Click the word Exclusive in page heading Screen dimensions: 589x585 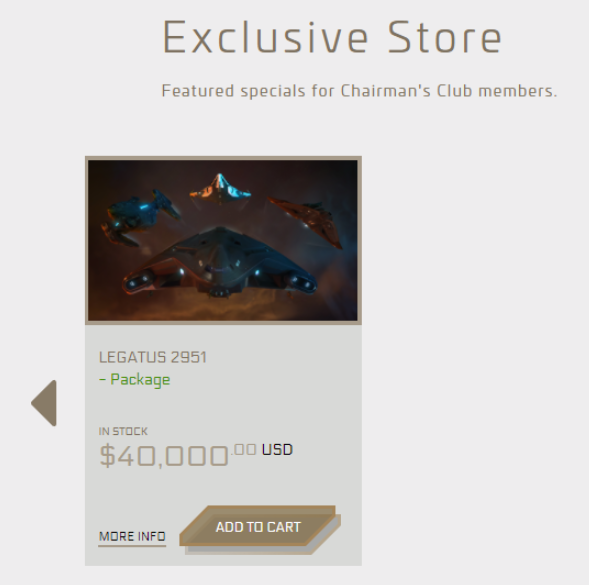[265, 38]
